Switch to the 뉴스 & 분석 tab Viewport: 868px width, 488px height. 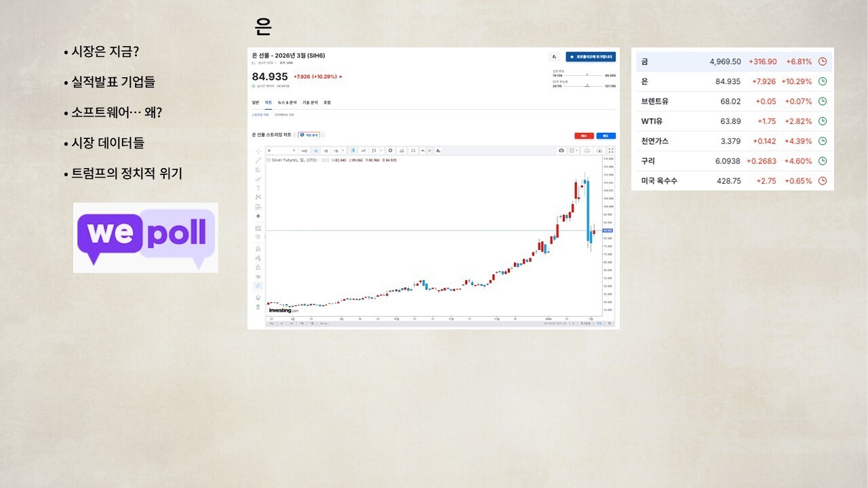pos(288,102)
